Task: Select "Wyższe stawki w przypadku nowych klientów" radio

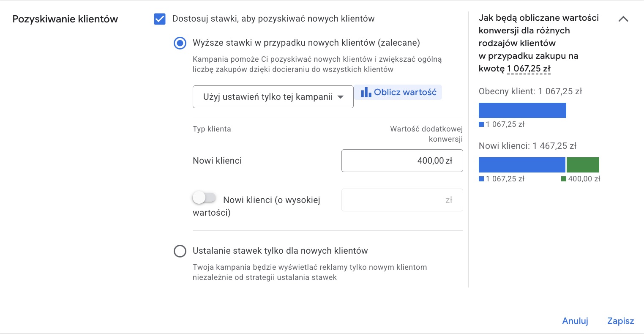Action: coord(180,43)
